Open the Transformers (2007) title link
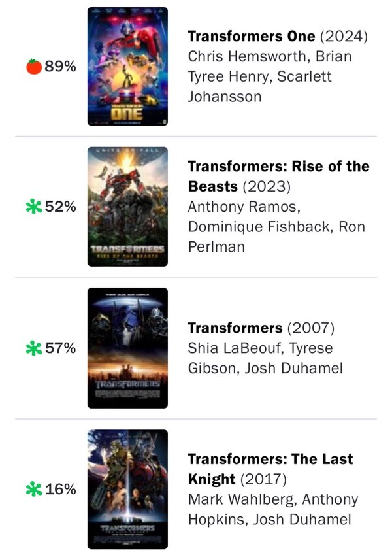392x555 pixels. tap(235, 328)
